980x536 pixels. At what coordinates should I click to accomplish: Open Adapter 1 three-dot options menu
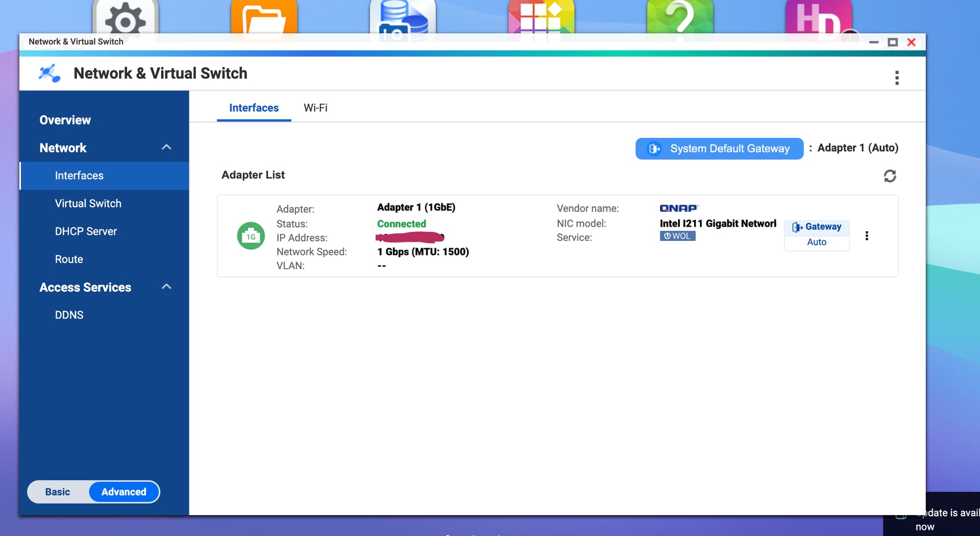[x=867, y=236]
